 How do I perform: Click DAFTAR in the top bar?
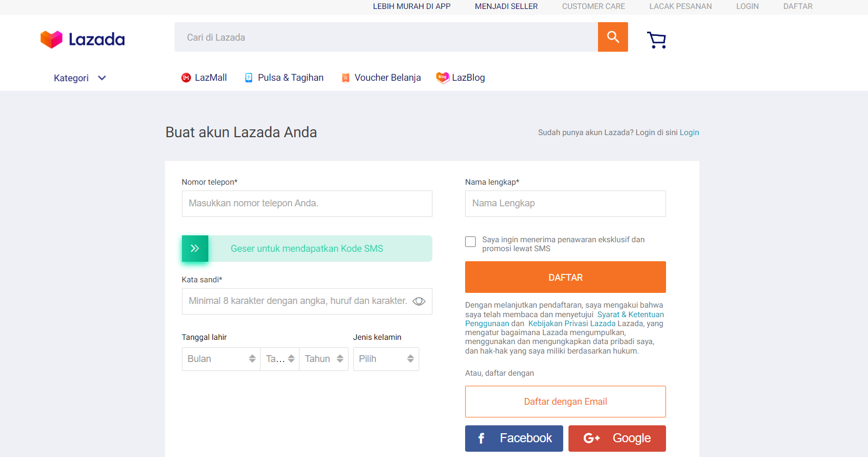tap(798, 6)
